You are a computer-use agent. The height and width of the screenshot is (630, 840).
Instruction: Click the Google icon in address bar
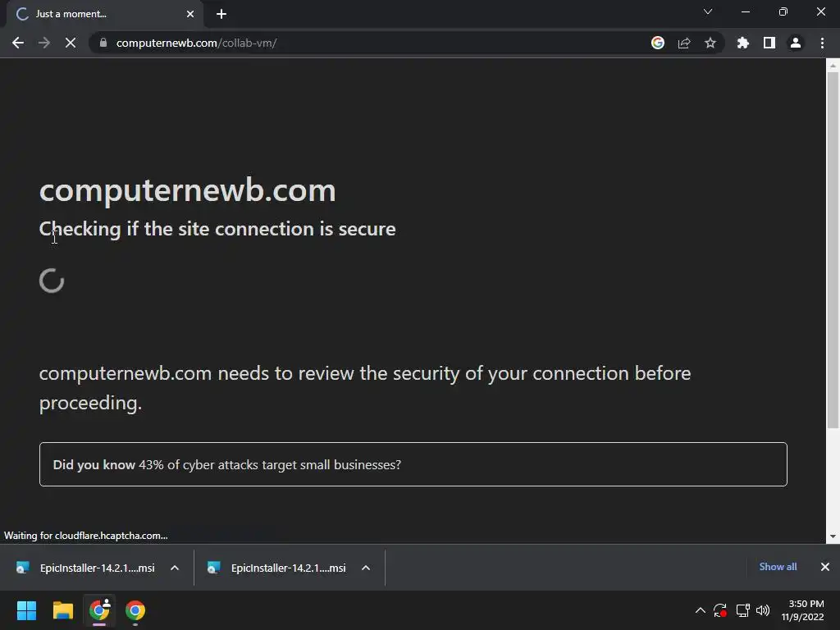[658, 43]
